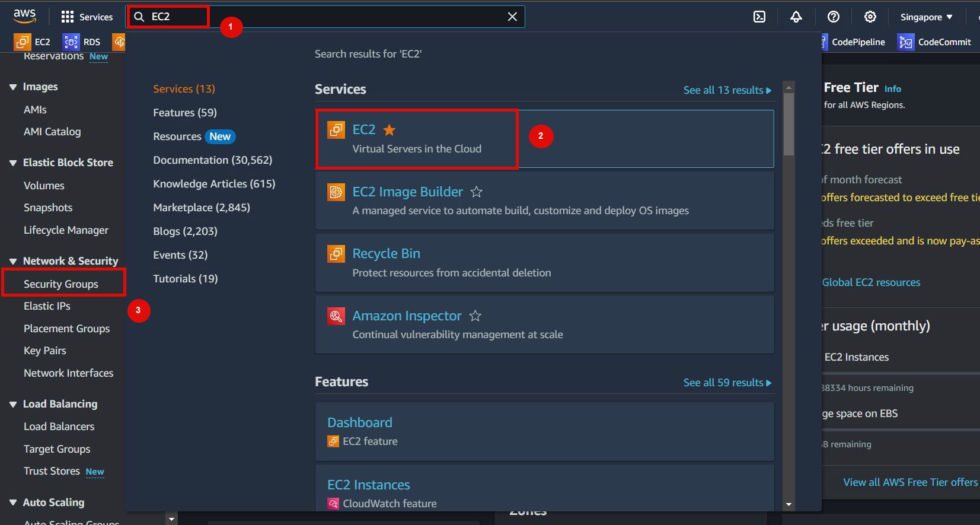The image size is (980, 525).
Task: Open the Singapore region dropdown
Action: click(926, 17)
